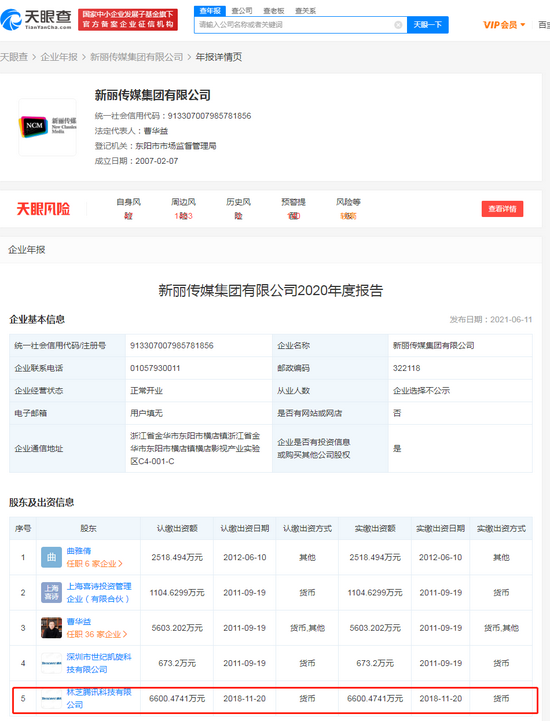550x721 pixels.
Task: Open 风险等级 risk item
Action: [x=348, y=209]
